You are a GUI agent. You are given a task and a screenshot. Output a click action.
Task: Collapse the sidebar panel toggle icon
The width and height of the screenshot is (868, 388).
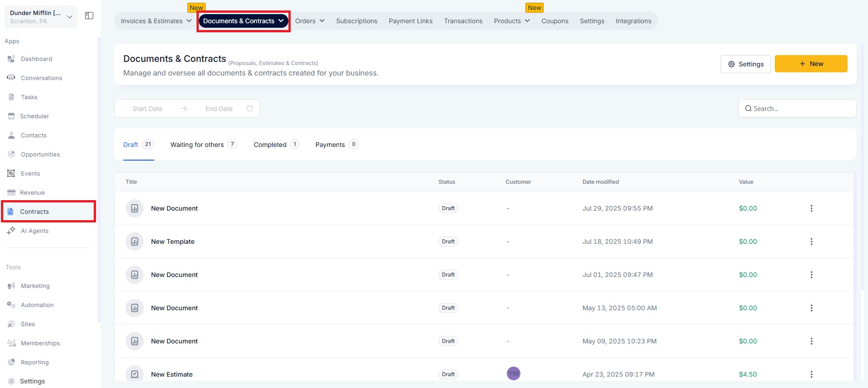(x=89, y=16)
